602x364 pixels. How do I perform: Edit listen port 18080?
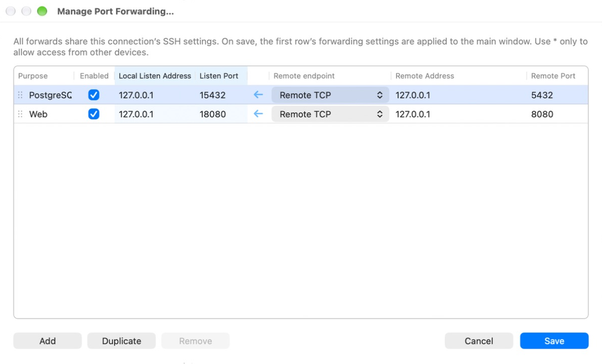pyautogui.click(x=212, y=114)
